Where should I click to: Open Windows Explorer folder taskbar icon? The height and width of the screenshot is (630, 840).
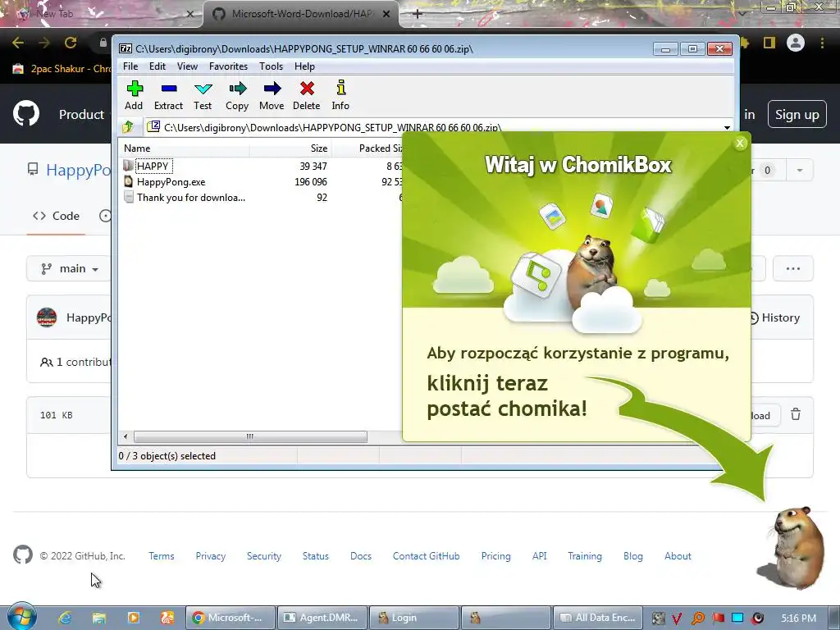(x=99, y=618)
